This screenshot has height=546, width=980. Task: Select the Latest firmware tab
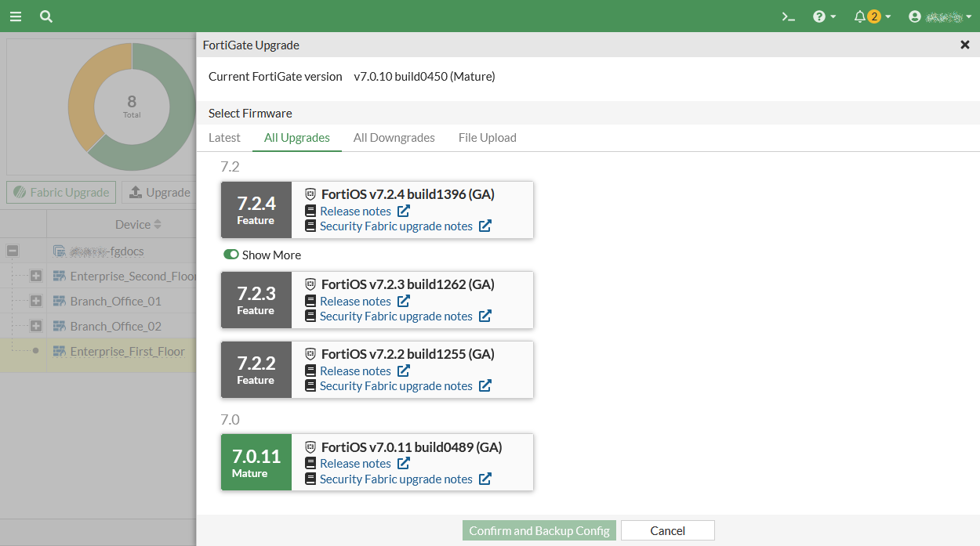[224, 138]
